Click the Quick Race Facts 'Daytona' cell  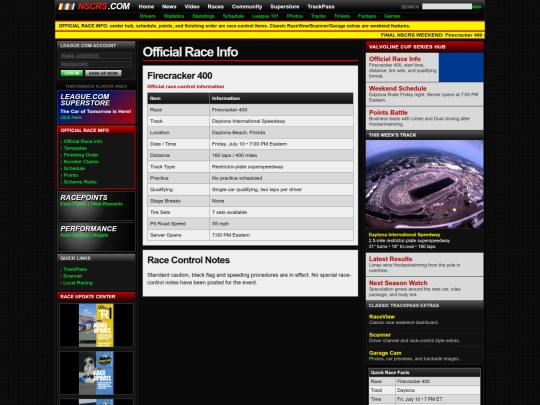point(437,390)
